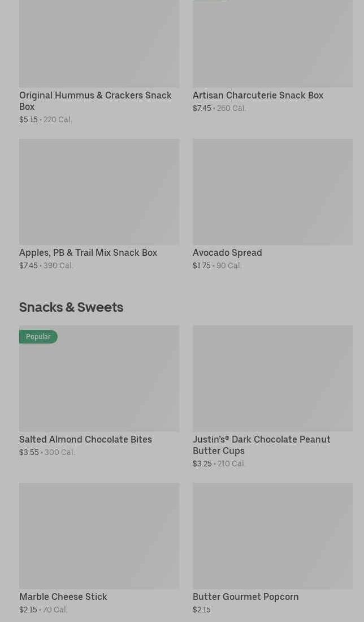Click the Hummus & Crackers Snack Box image

coord(99,44)
